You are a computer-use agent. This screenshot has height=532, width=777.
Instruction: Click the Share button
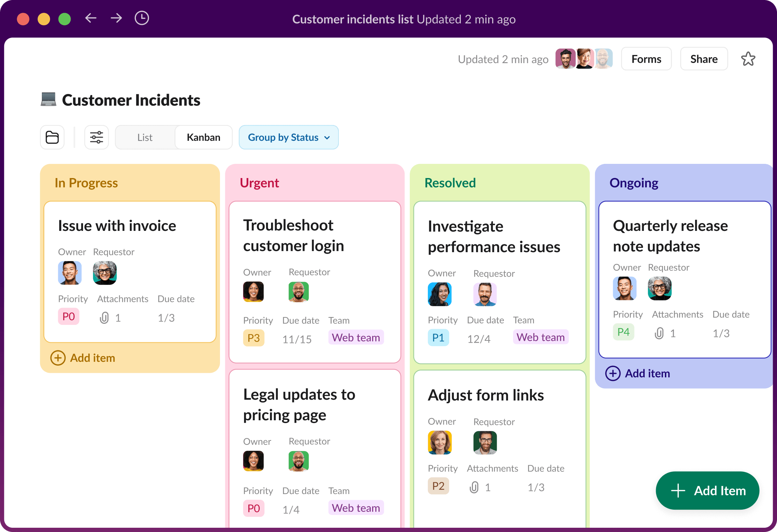click(704, 59)
